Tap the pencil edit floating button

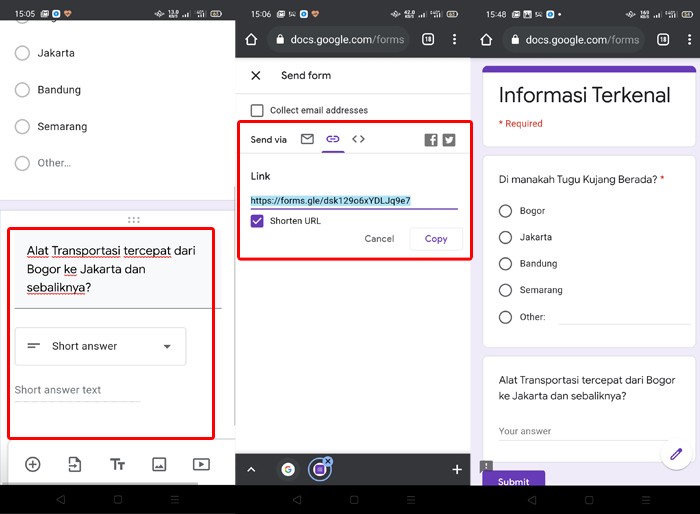[676, 454]
